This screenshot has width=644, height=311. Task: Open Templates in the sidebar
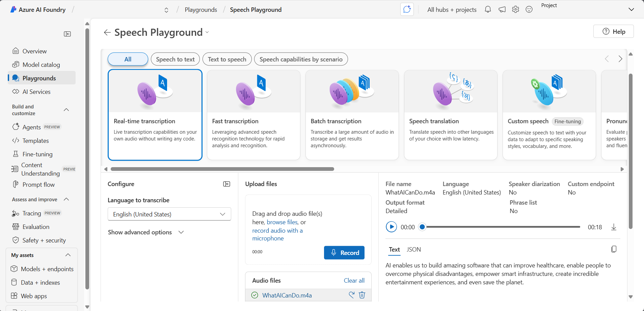[x=42, y=140]
